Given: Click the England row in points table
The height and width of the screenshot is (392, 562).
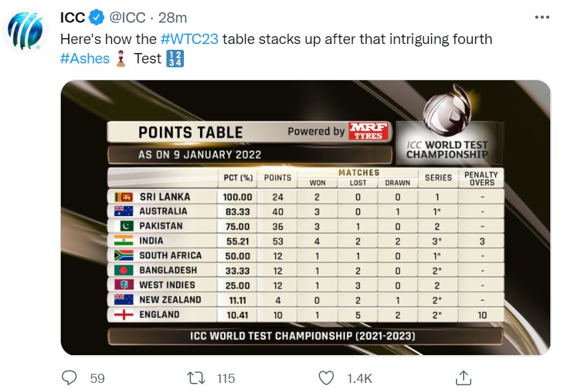Looking at the screenshot, I should (306, 314).
